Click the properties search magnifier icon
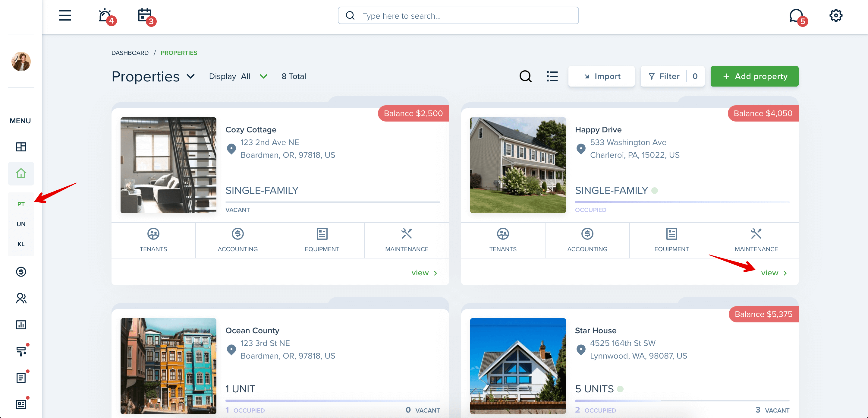This screenshot has height=418, width=868. point(525,77)
